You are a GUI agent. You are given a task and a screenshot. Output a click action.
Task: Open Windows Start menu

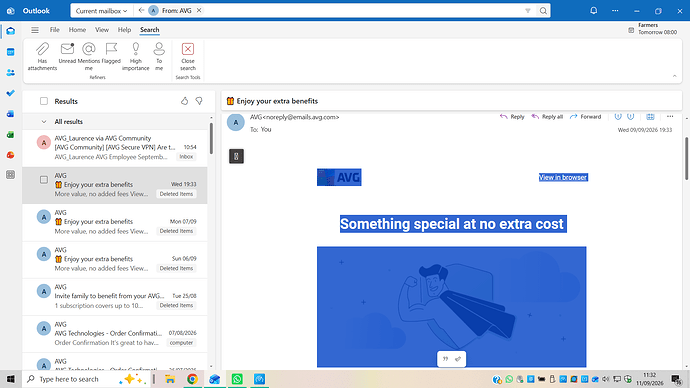tap(11, 379)
